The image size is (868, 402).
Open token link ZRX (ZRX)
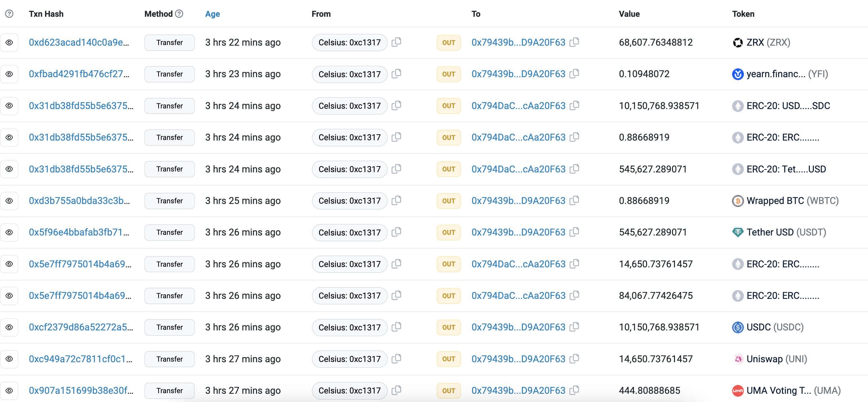(x=768, y=42)
